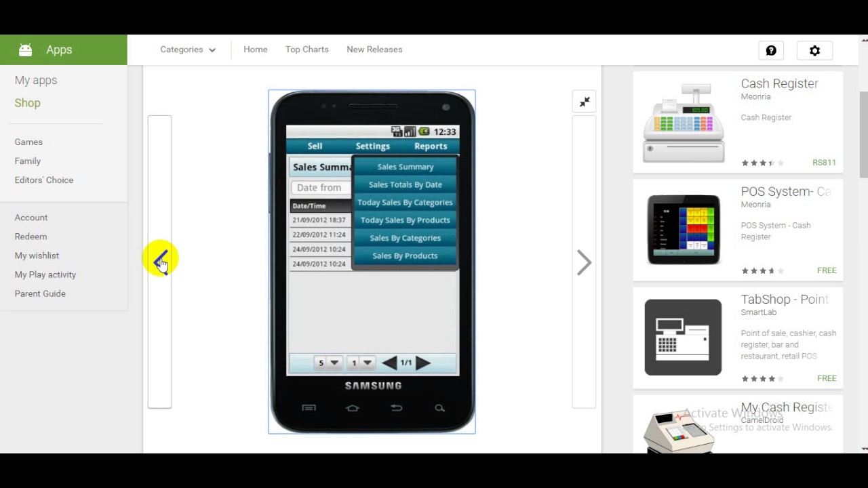Viewport: 868px width, 488px height.
Task: Click the TabShop star rating
Action: (762, 379)
